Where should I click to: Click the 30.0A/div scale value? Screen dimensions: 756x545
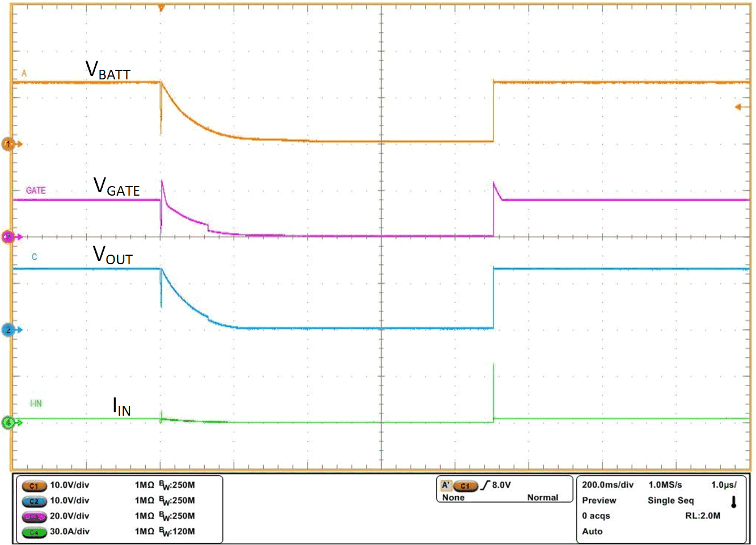click(x=70, y=531)
